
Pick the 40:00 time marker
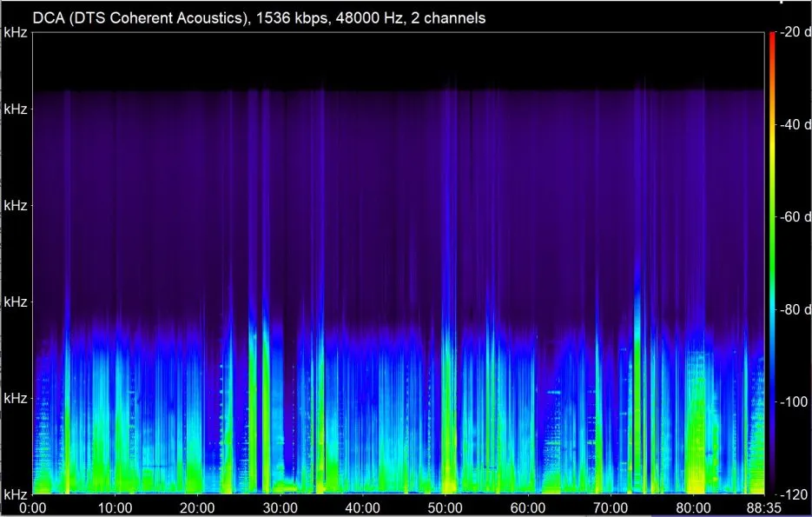[x=362, y=507]
